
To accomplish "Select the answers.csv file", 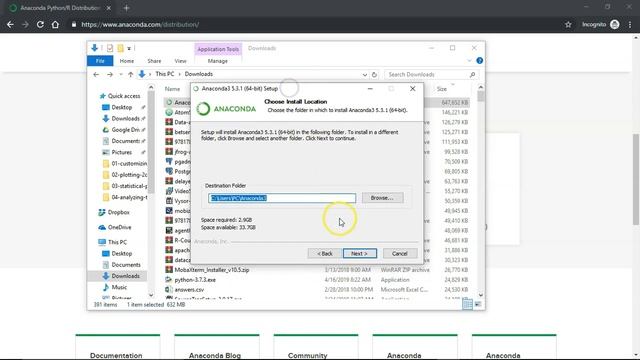I will click(x=189, y=290).
